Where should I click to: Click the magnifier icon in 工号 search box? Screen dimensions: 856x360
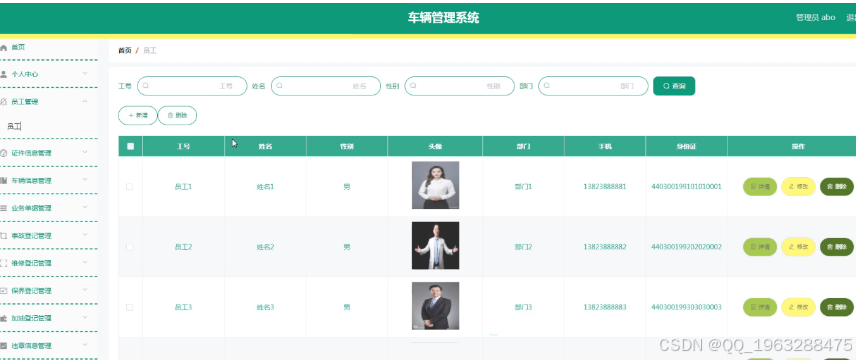(146, 86)
